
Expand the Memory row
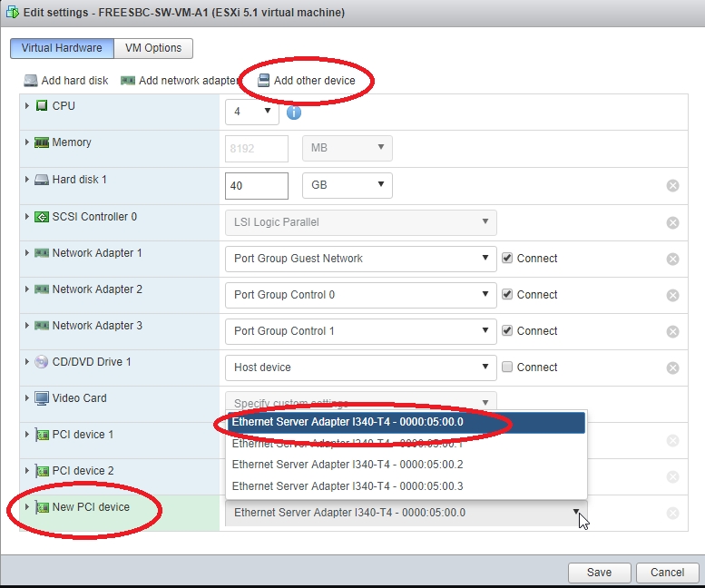[x=27, y=142]
